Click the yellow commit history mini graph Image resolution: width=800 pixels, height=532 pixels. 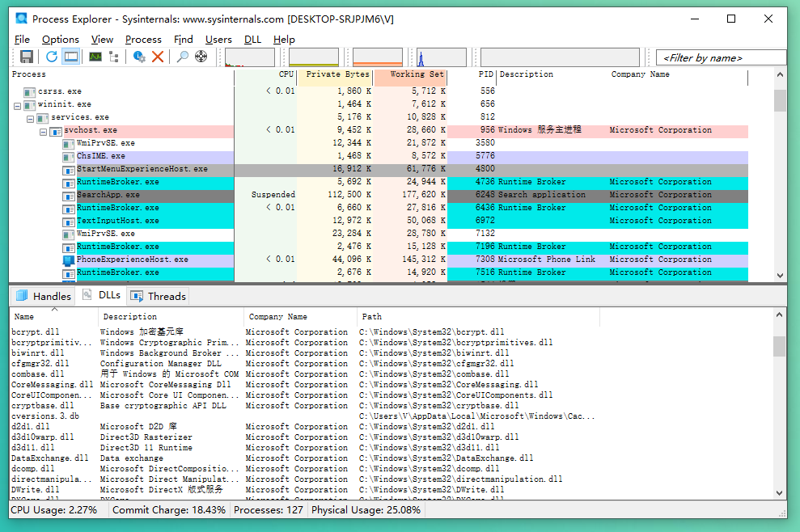point(313,57)
